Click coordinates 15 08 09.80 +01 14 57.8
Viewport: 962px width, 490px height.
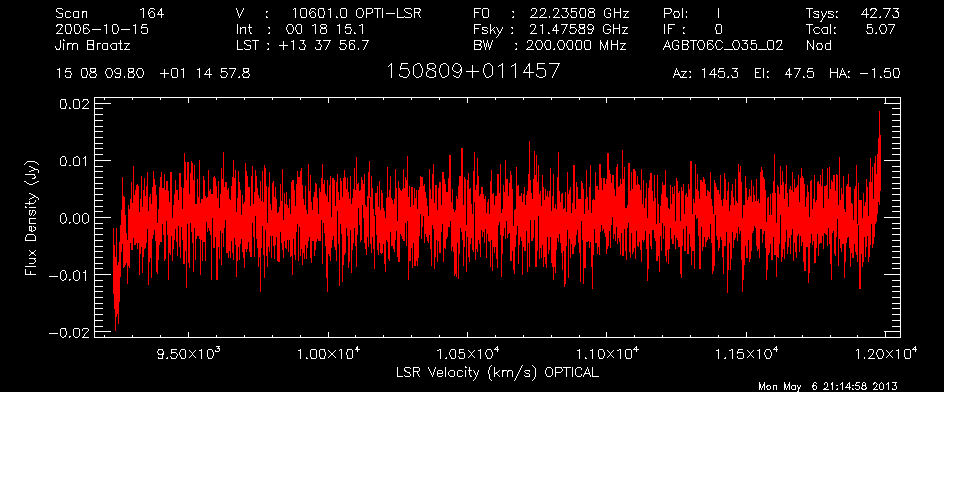[153, 74]
